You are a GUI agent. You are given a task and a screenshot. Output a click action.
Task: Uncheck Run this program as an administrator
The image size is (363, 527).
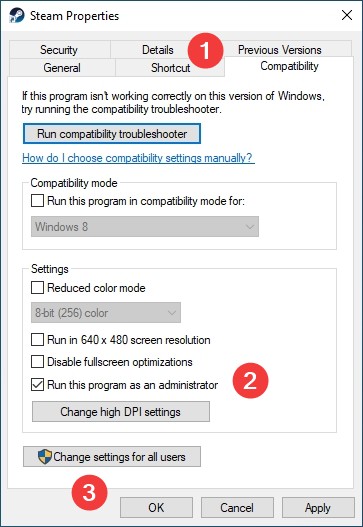tap(37, 384)
